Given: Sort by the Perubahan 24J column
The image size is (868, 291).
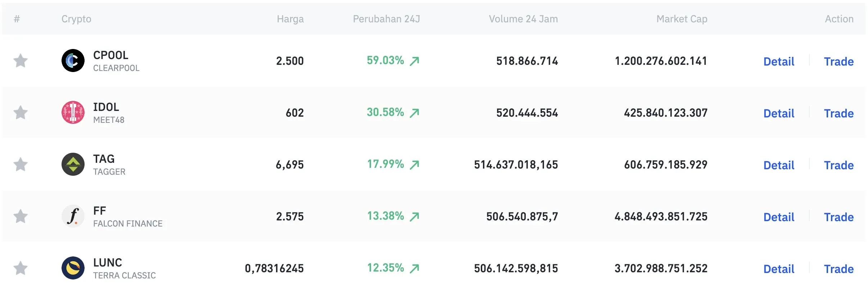Looking at the screenshot, I should tap(386, 19).
